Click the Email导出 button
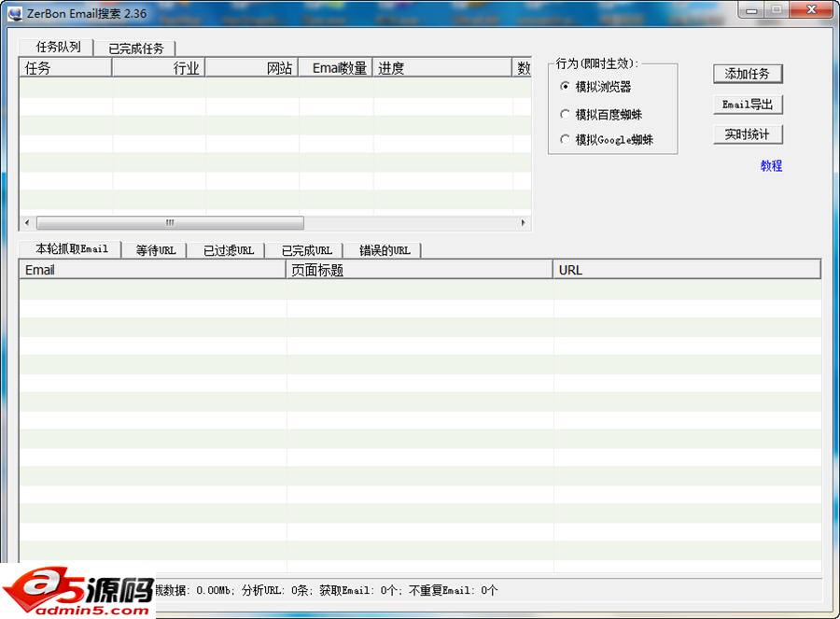Screen dimensions: 840x619 pyautogui.click(x=748, y=105)
